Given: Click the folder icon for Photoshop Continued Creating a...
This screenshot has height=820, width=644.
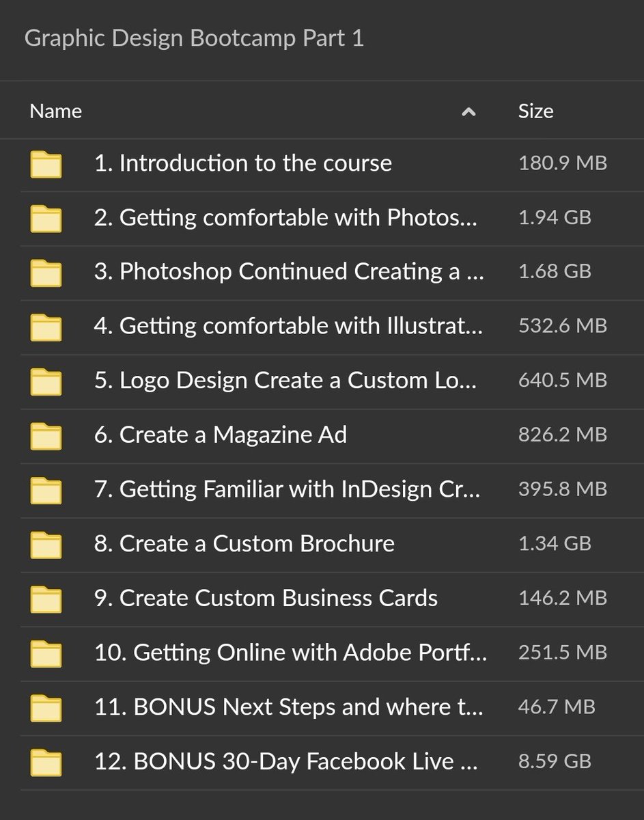Looking at the screenshot, I should pyautogui.click(x=46, y=273).
